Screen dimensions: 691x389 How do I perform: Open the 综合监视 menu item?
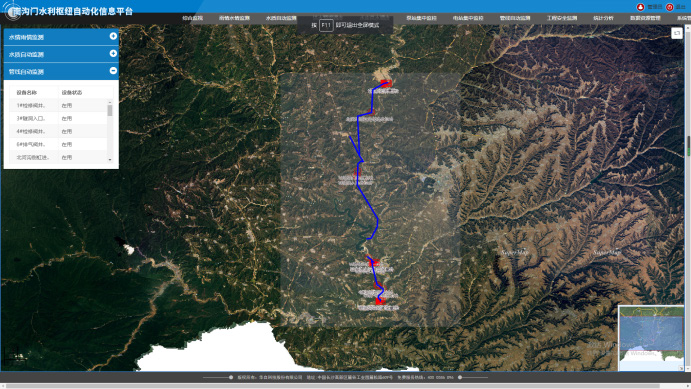(x=193, y=18)
